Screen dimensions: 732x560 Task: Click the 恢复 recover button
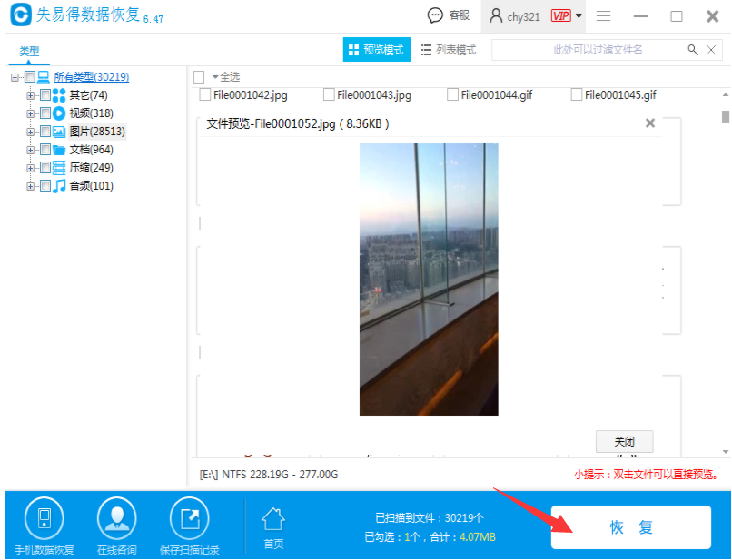coord(630,527)
